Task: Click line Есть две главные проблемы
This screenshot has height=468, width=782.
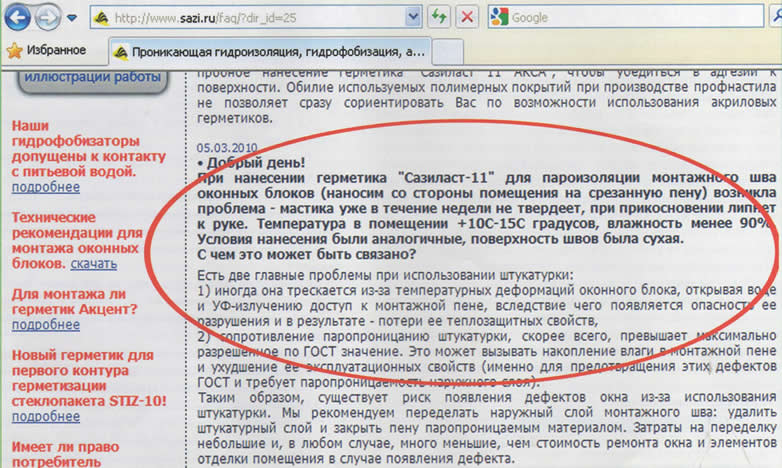Action: point(385,275)
